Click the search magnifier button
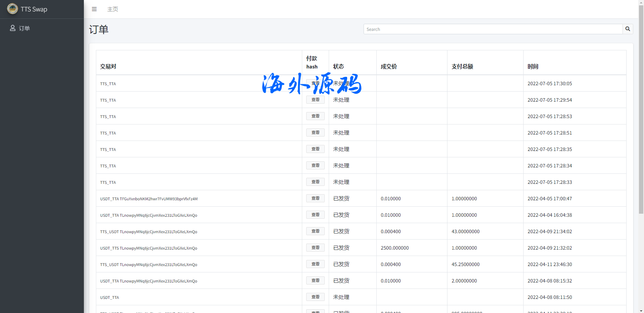 (628, 29)
